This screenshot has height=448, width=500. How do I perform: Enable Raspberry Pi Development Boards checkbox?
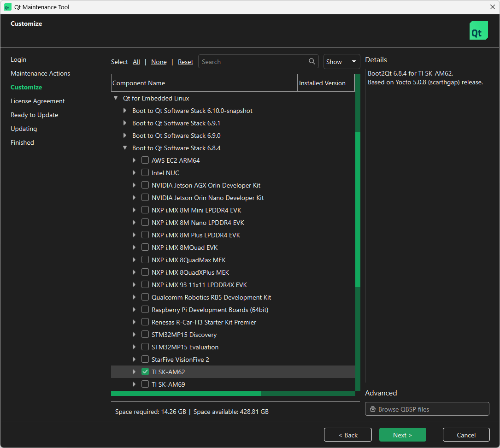tap(145, 310)
